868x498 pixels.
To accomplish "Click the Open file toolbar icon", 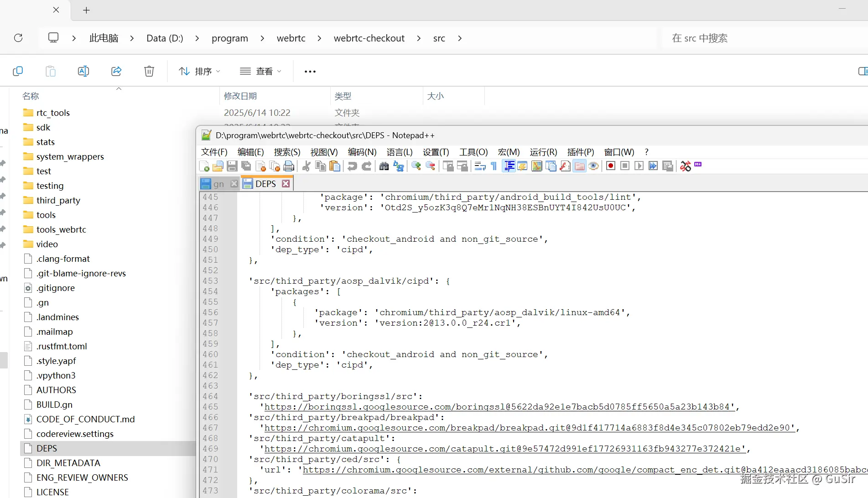I will click(218, 166).
